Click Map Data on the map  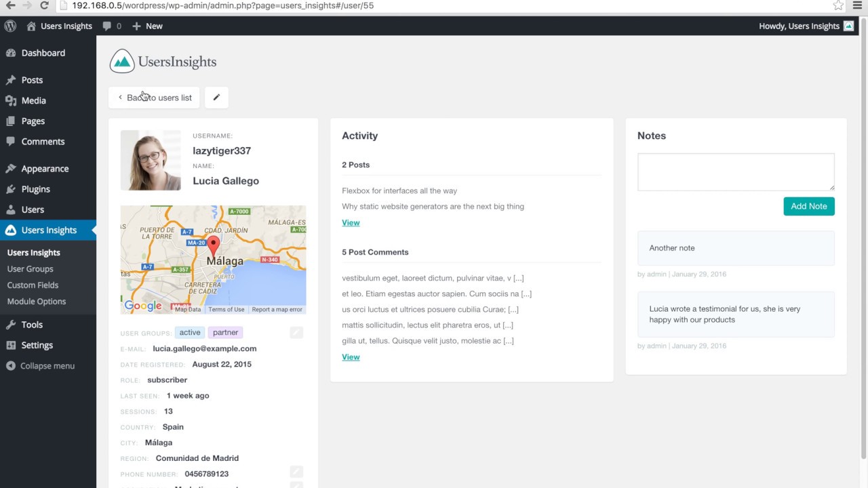tap(188, 309)
